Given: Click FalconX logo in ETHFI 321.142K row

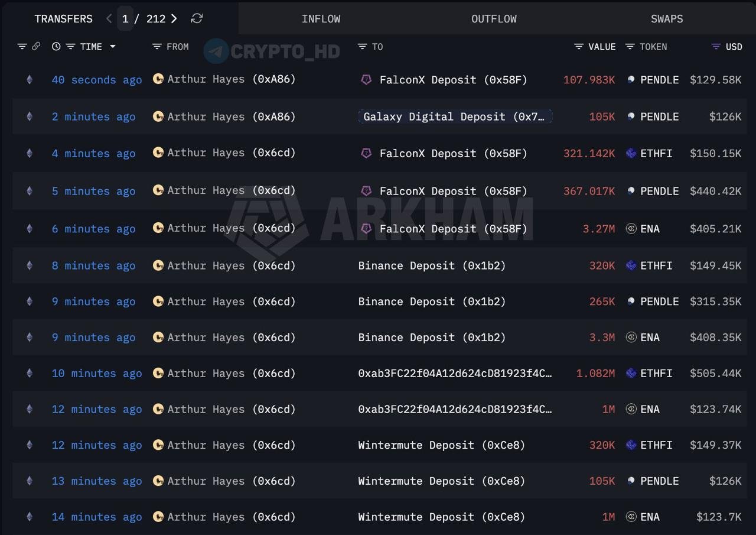Looking at the screenshot, I should (366, 153).
